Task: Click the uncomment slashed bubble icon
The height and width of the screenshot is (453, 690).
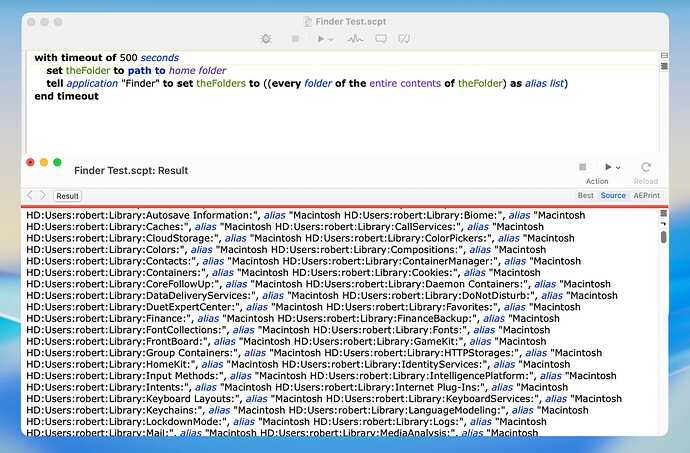Action: [x=404, y=39]
